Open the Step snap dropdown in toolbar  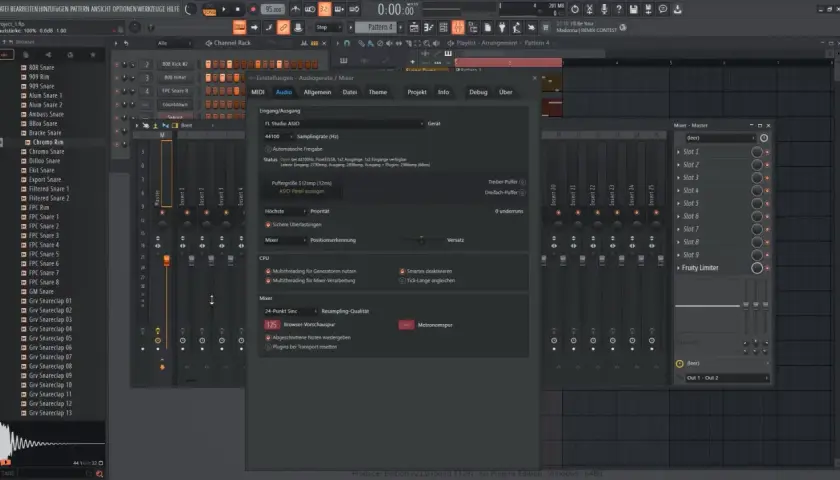click(328, 27)
